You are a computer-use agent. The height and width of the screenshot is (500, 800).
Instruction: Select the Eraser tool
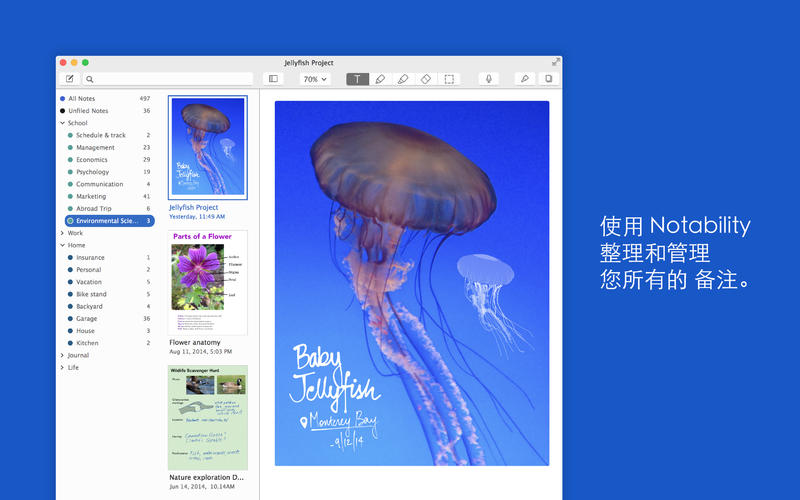click(426, 79)
